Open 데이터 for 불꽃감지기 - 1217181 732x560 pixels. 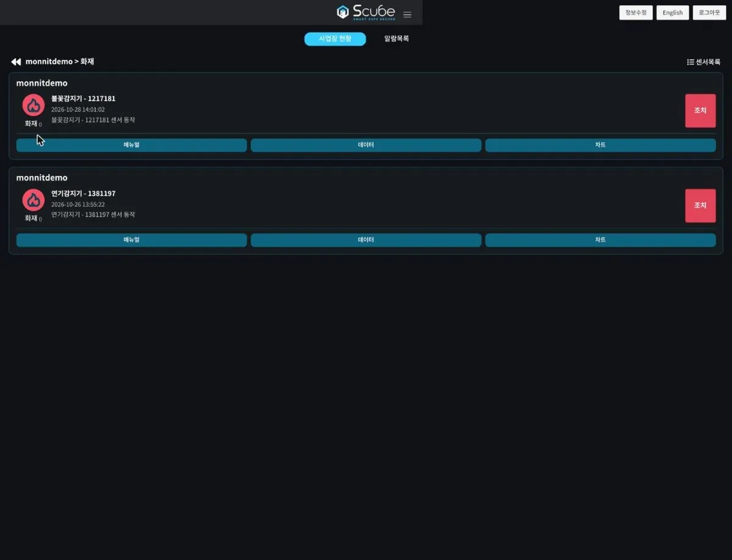pyautogui.click(x=366, y=145)
